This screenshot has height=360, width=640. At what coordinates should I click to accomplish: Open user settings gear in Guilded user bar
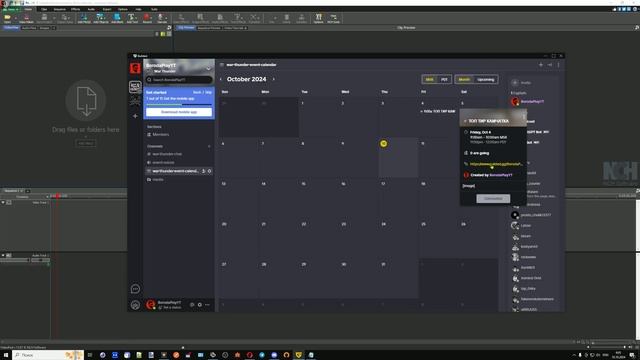[x=200, y=304]
